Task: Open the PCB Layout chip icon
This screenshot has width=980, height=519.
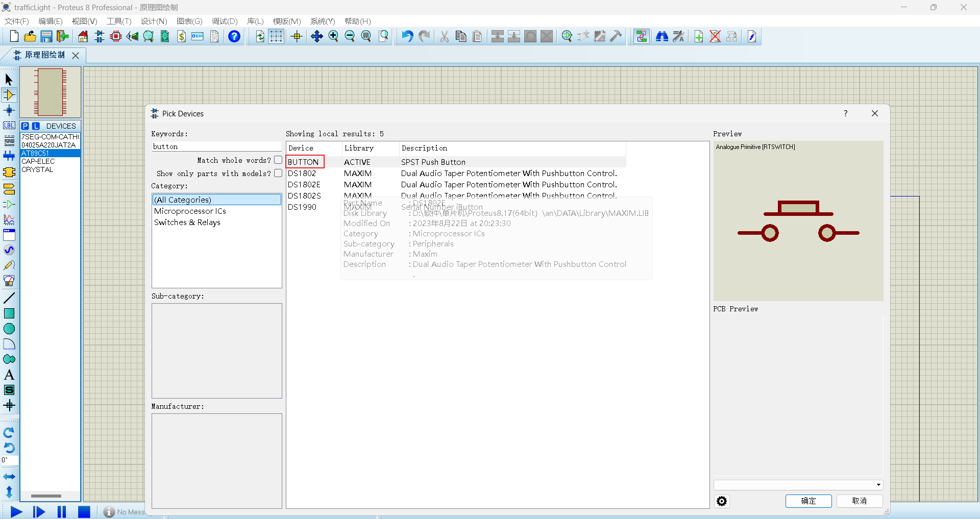Action: (116, 36)
